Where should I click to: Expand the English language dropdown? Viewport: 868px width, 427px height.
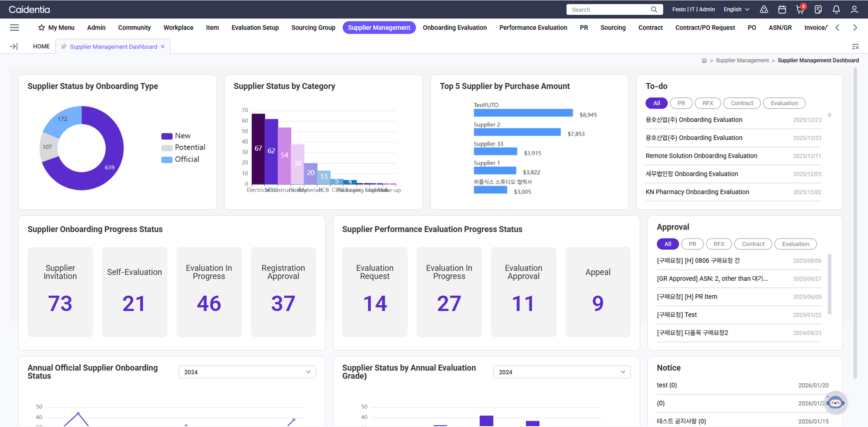pos(736,9)
